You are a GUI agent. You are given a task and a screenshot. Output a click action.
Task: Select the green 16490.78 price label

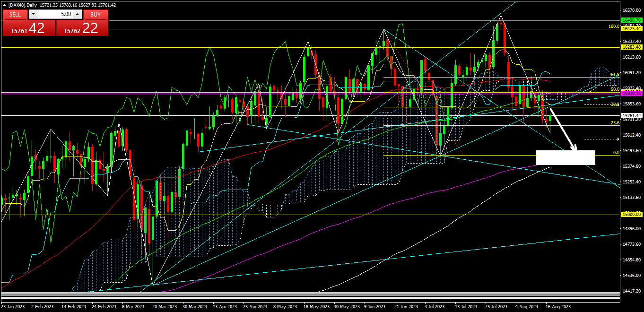coord(632,20)
